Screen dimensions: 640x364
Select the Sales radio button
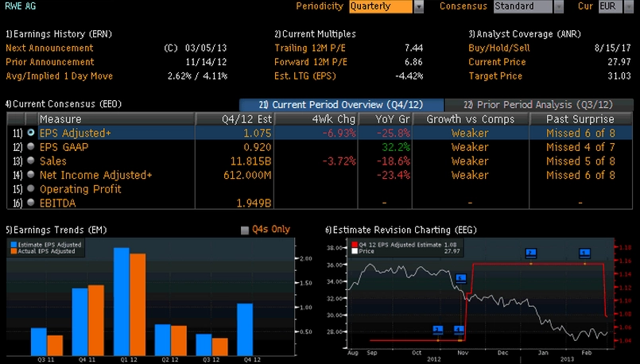pos(31,161)
